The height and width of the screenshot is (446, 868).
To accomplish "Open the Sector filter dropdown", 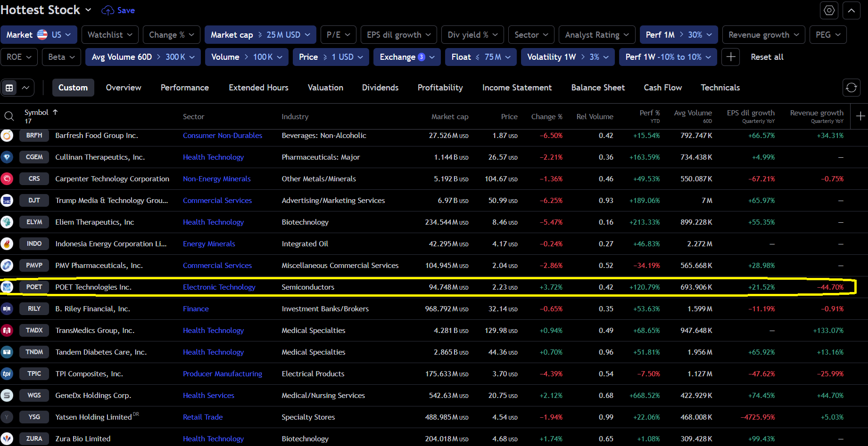I will coord(531,35).
